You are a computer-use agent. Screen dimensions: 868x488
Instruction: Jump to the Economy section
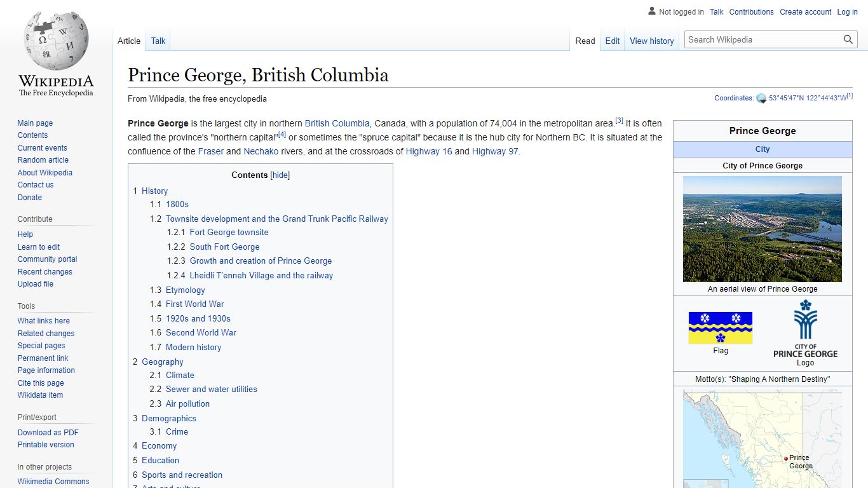[159, 445]
